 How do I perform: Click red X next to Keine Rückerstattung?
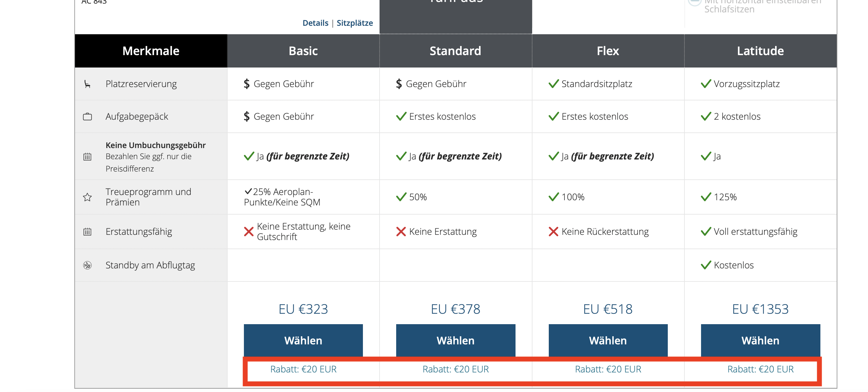(x=553, y=232)
